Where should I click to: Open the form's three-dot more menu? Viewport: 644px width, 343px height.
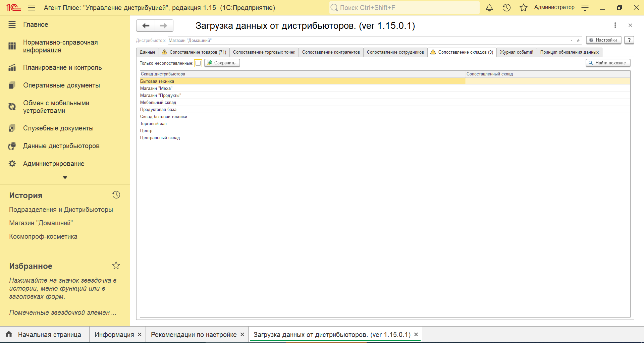point(615,25)
